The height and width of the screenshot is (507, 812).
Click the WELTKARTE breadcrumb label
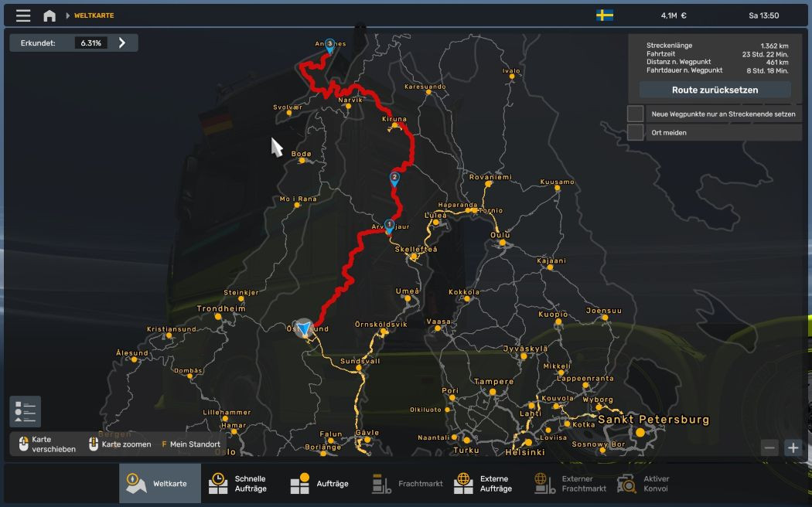(x=94, y=15)
